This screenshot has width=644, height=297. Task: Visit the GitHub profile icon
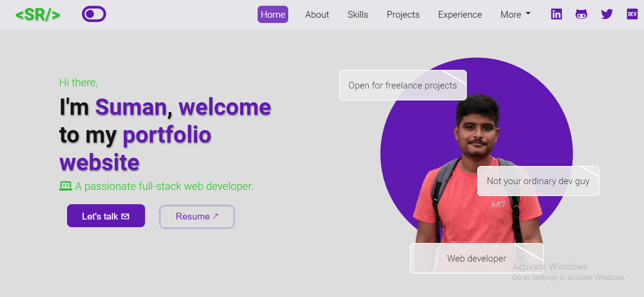click(581, 14)
